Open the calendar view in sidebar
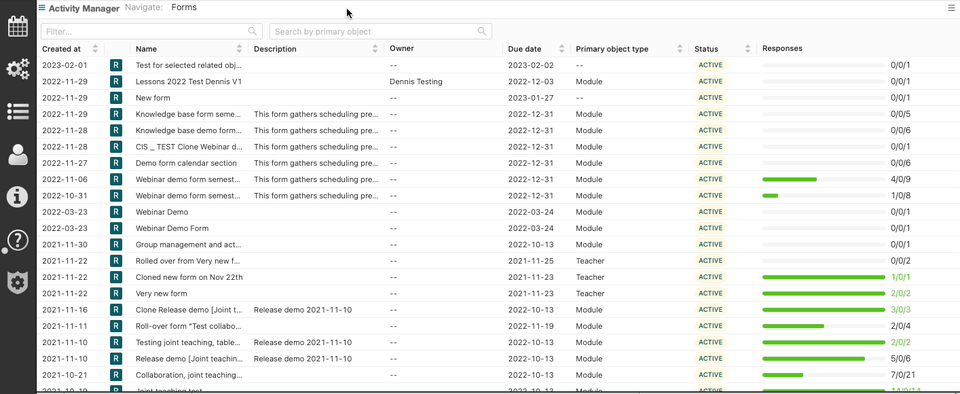960x394 pixels. point(18,27)
